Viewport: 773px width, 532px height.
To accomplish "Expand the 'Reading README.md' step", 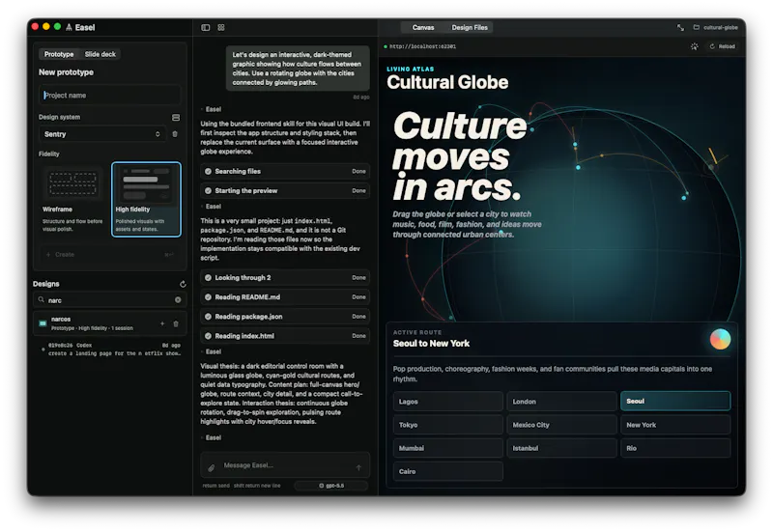I will click(x=285, y=297).
